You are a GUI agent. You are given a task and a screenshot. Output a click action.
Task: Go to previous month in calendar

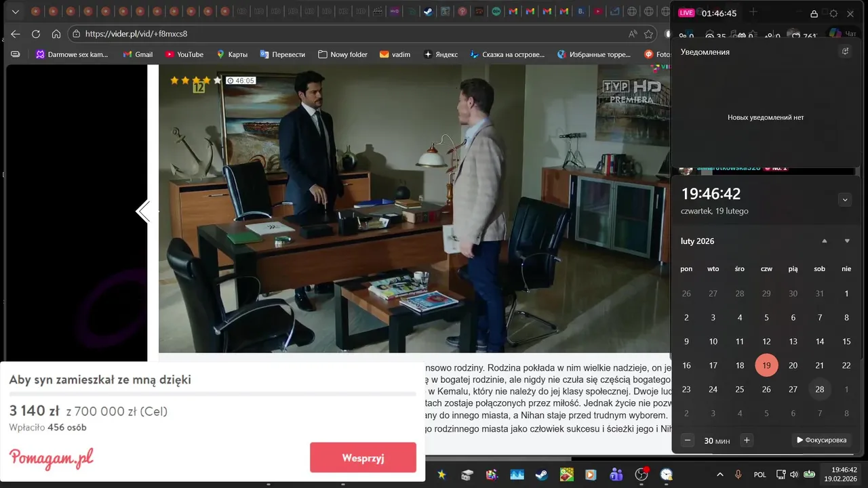(825, 241)
